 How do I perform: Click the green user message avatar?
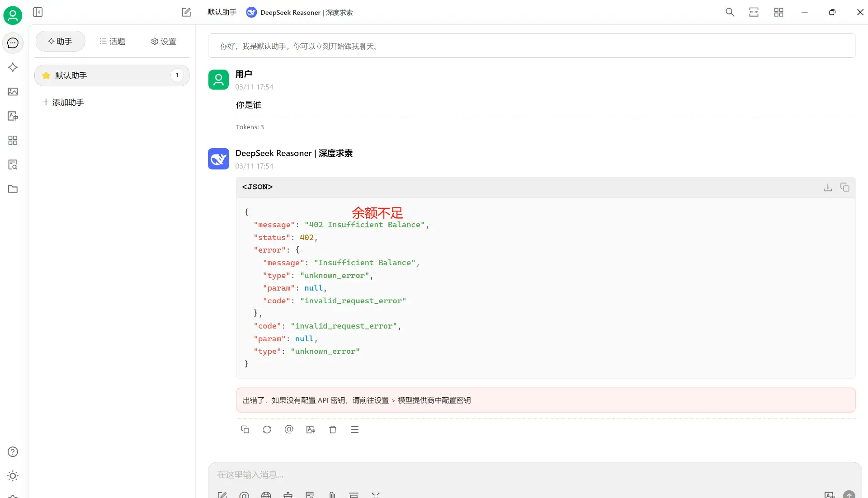coord(218,80)
